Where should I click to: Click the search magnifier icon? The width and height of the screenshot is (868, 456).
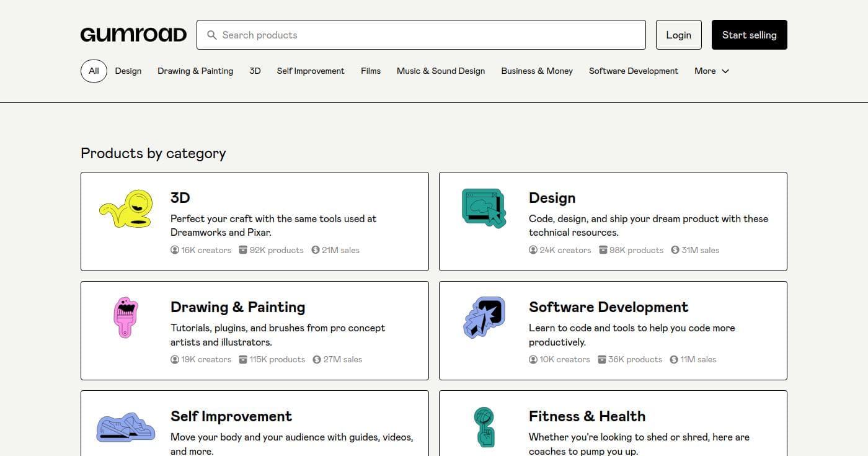click(x=211, y=35)
